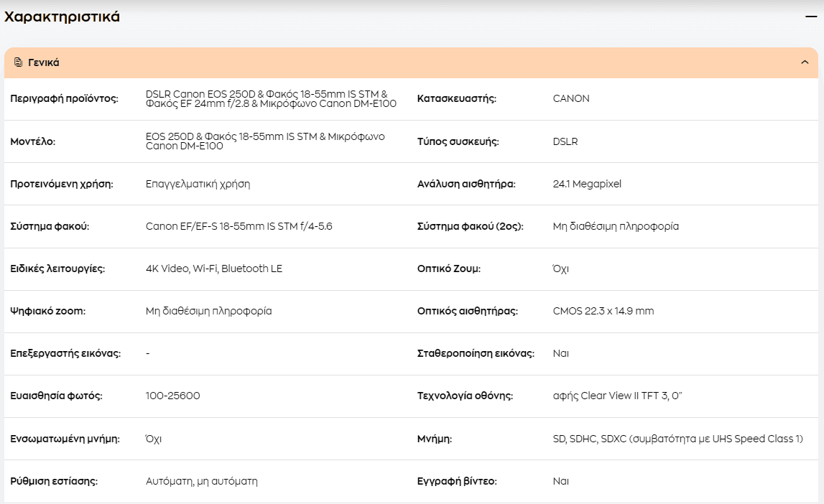This screenshot has width=824, height=504.
Task: Click the Όχι value for Ενσωματωμένη μνήμη
Action: tap(154, 439)
